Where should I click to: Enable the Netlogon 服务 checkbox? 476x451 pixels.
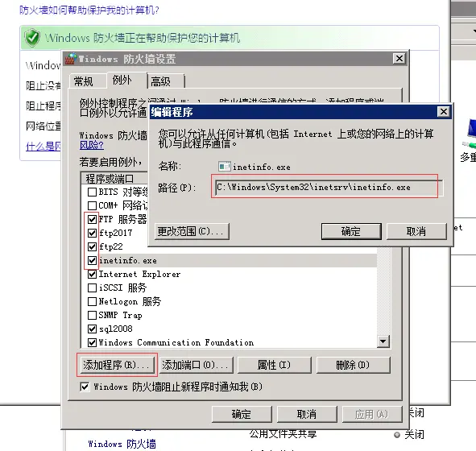(x=92, y=302)
